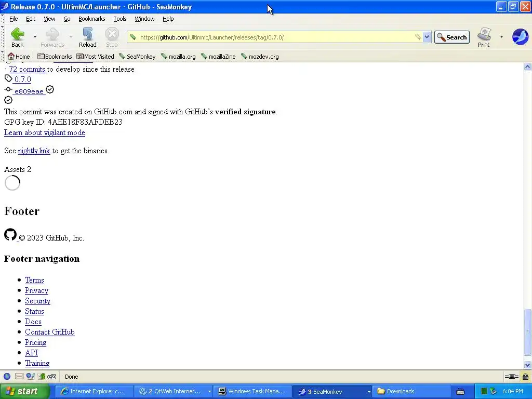Open the API footer link

(x=31, y=353)
